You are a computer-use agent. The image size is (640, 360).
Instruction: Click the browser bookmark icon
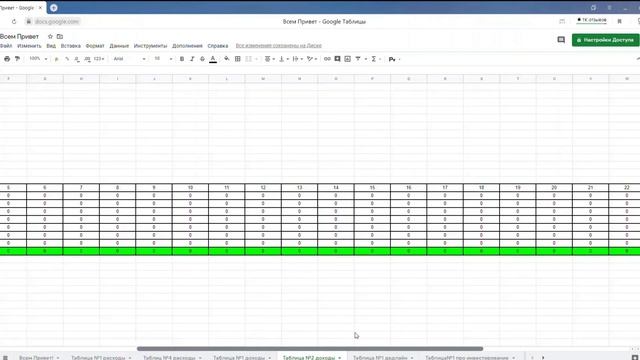tap(619, 21)
